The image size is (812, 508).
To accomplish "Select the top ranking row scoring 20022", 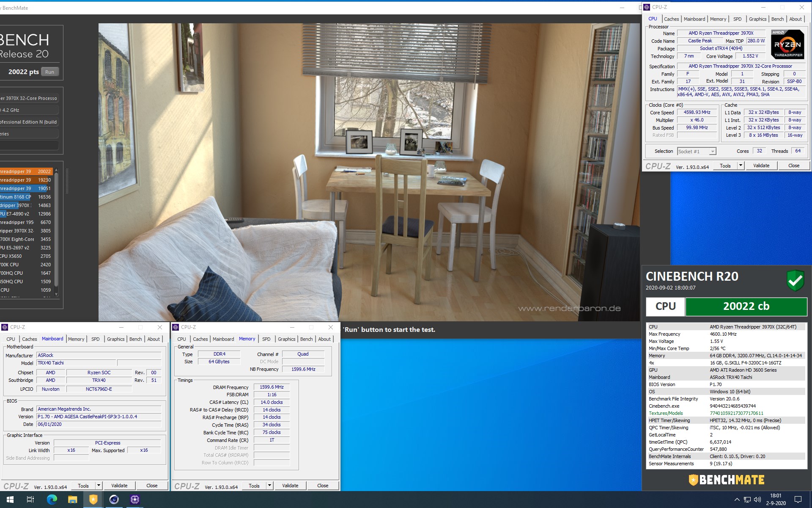I will (x=26, y=171).
